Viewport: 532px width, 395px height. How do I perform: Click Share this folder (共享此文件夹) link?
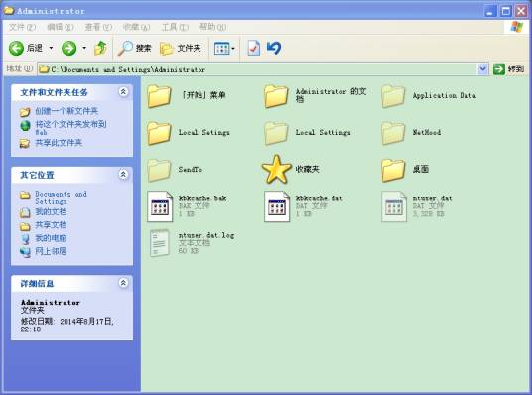(x=59, y=143)
